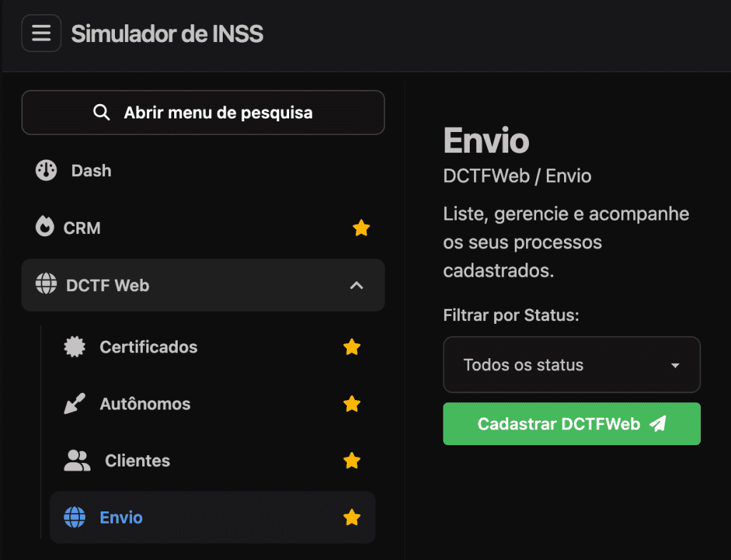Image resolution: width=731 pixels, height=560 pixels.
Task: Click the search magnifier icon
Action: pos(101,112)
